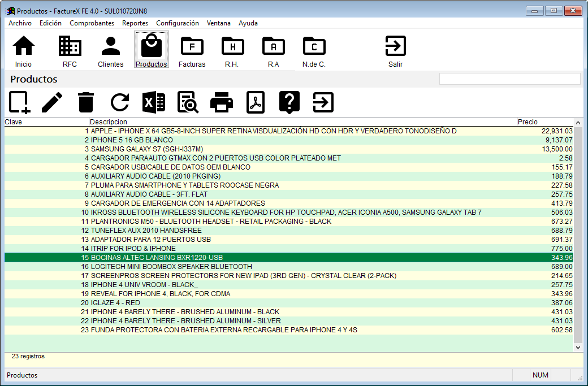Click the printer icon
Viewport: 588px width, 386px height.
(x=222, y=102)
